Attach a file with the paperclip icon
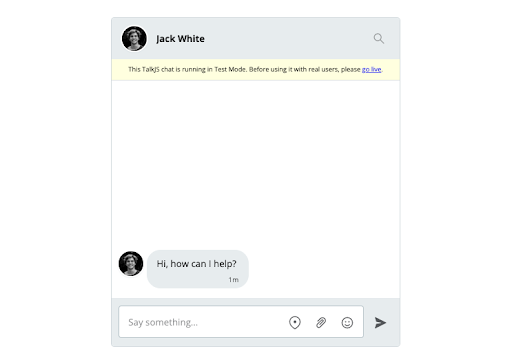 point(321,322)
